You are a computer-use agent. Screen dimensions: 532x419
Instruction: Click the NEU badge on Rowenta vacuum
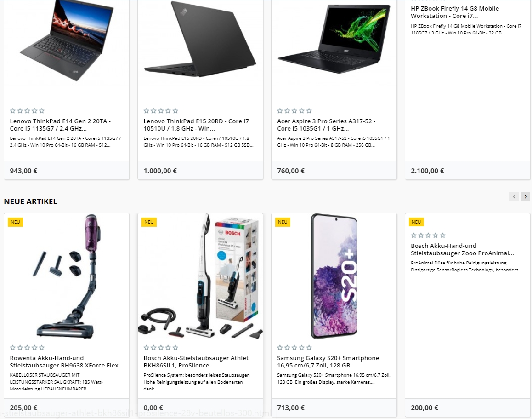(15, 222)
